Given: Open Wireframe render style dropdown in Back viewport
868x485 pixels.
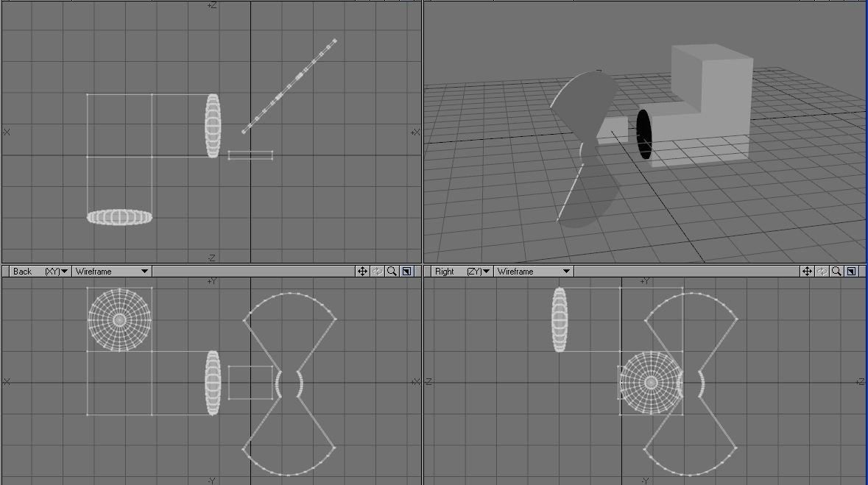Looking at the screenshot, I should click(x=110, y=272).
